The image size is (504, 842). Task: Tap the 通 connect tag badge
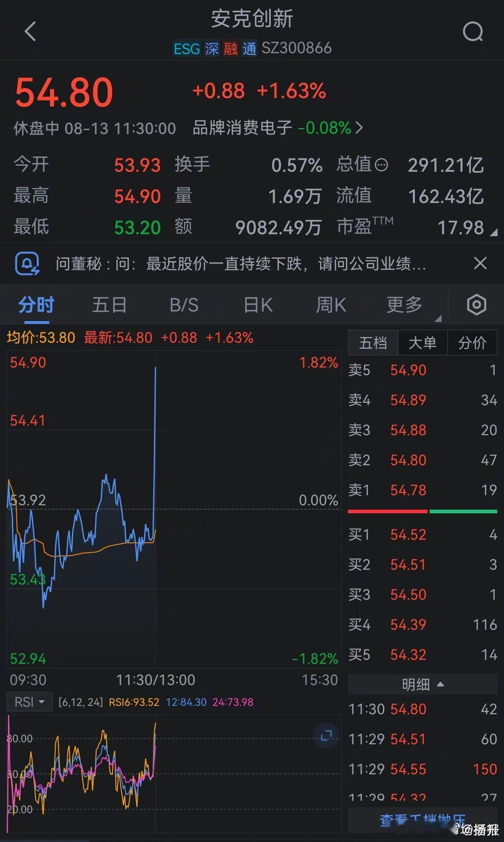coord(249,49)
